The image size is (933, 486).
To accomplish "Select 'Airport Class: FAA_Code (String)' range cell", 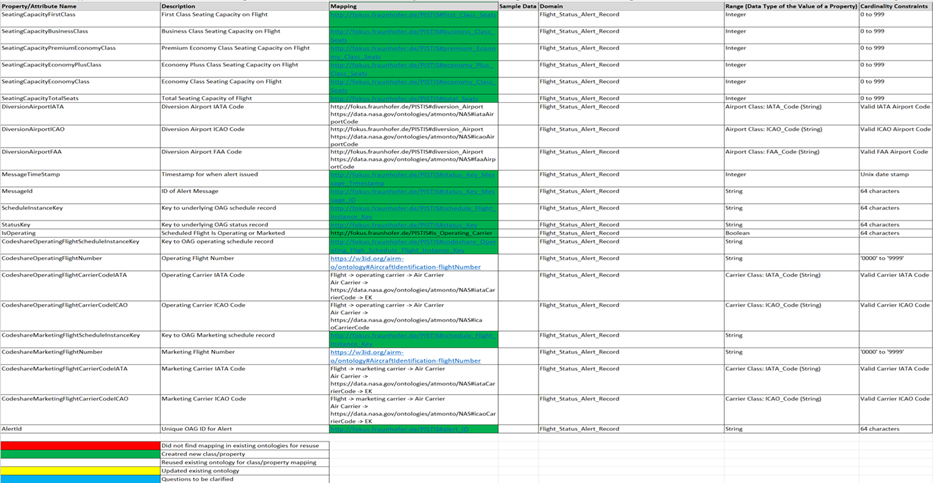I will [x=791, y=159].
